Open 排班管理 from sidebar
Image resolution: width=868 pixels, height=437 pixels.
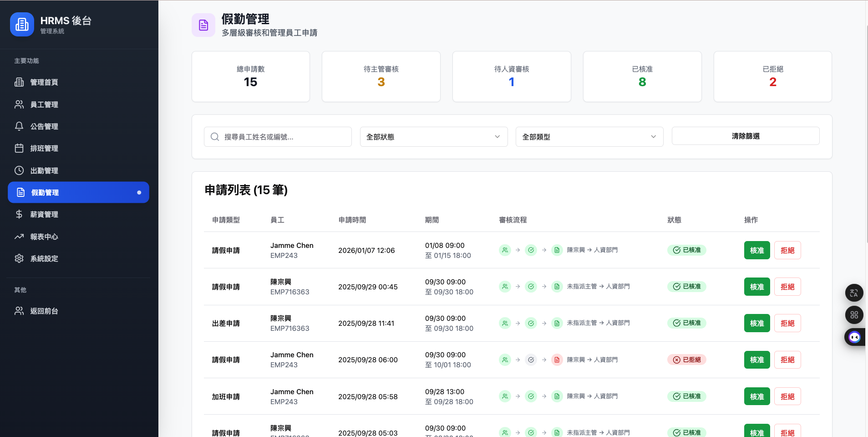click(44, 148)
